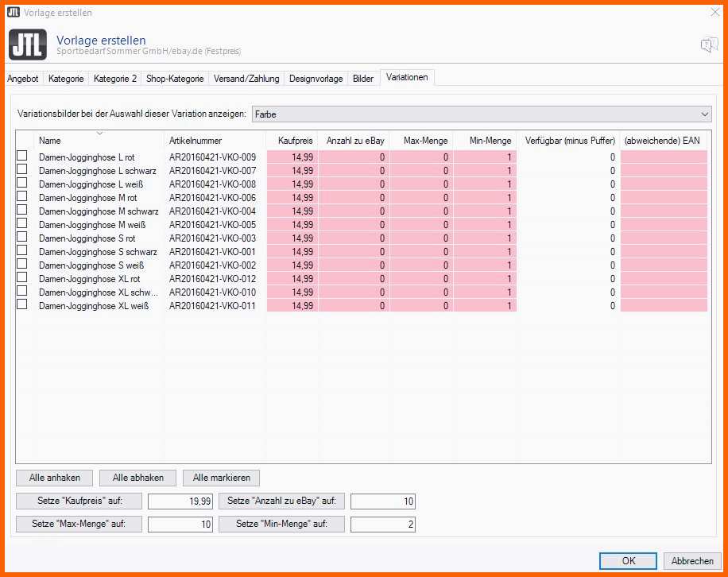Screen dimensions: 728x577
Task: Select the Designvorlage tab
Action: coord(316,79)
